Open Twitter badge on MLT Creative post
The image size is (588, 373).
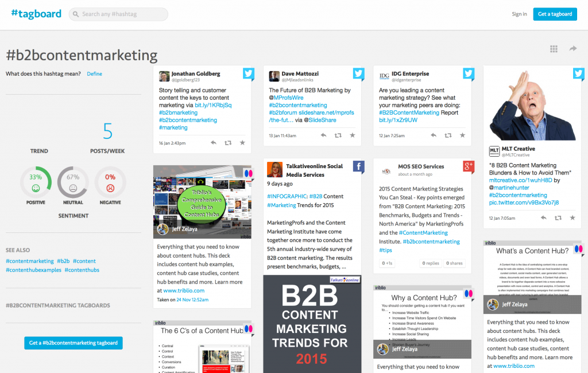click(578, 74)
